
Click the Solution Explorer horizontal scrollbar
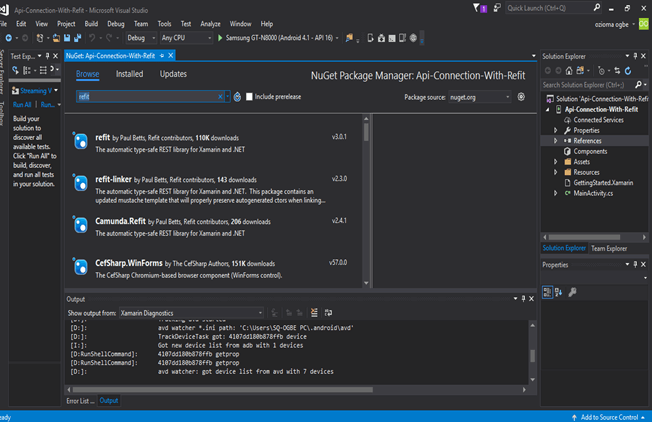[584, 237]
